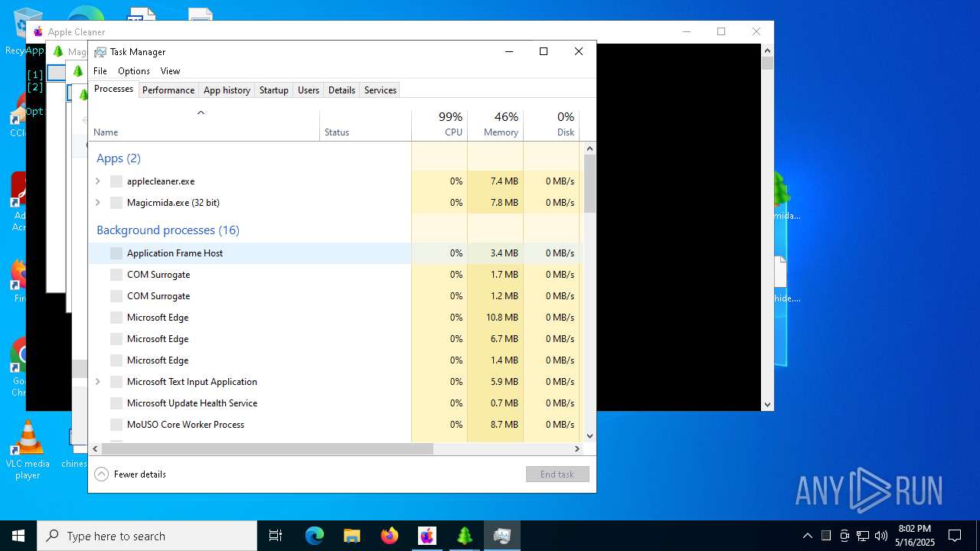Screen dimensions: 980x551
Task: Open the Options menu in Task Manager
Action: (134, 71)
